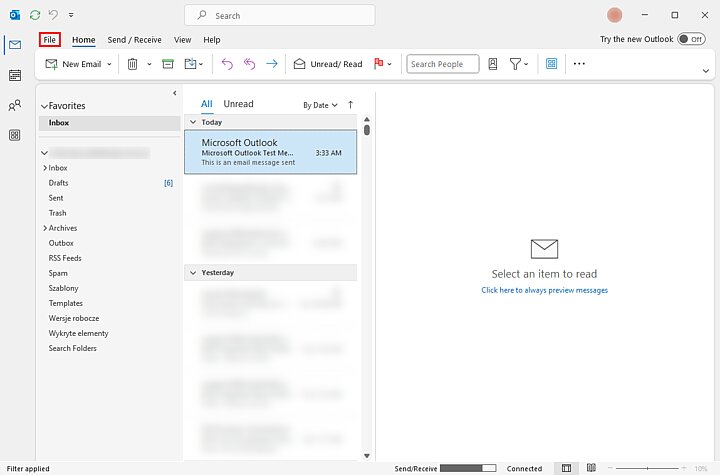
Task: Toggle the Try the new Outlook switch
Action: tap(692, 39)
